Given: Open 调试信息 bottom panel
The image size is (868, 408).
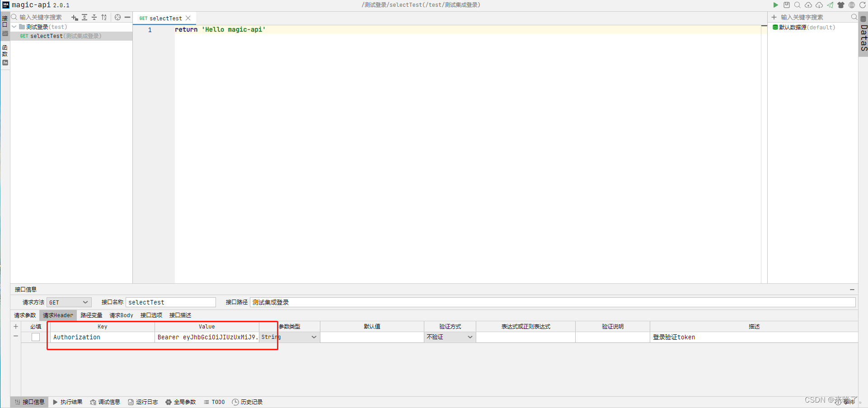Looking at the screenshot, I should 105,402.
